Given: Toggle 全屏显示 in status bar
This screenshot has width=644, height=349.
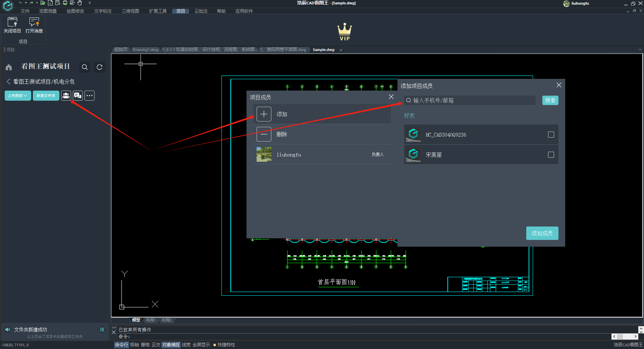Looking at the screenshot, I should point(201,345).
